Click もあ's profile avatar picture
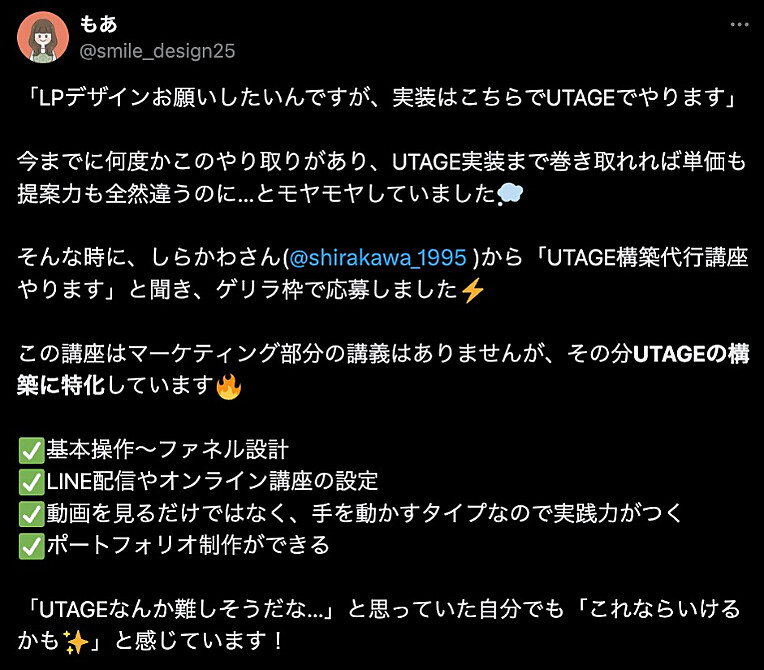This screenshot has height=670, width=764. [43, 38]
